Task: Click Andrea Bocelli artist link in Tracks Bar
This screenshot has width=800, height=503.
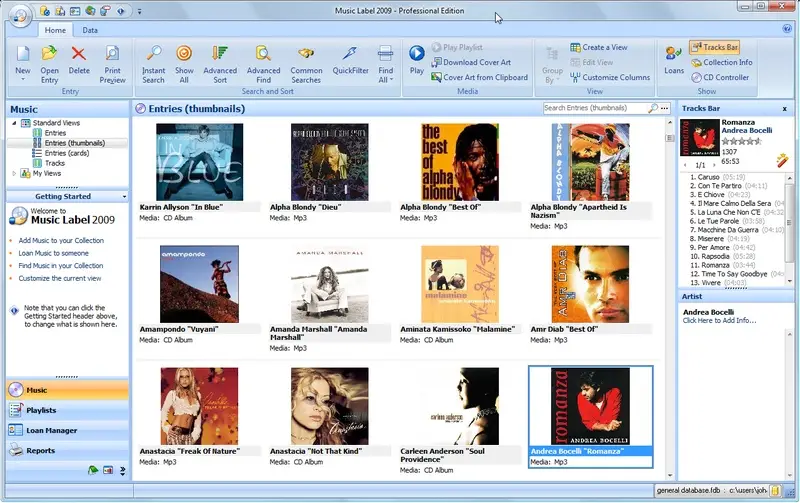Action: 746,131
